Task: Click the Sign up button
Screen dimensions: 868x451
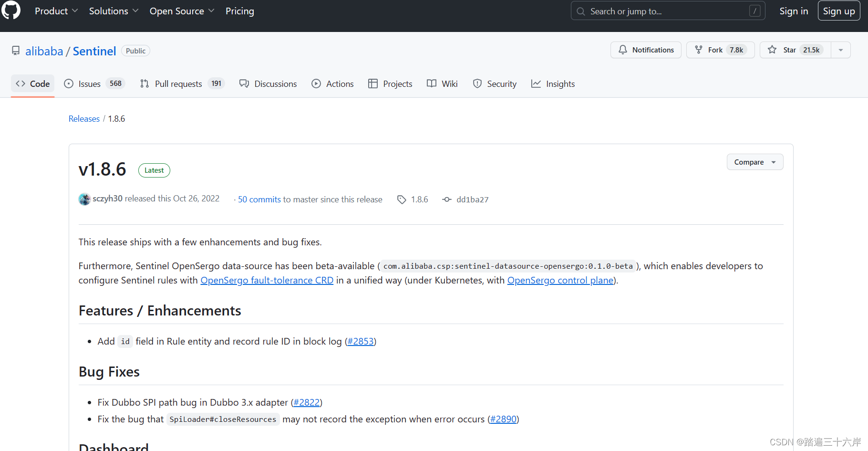Action: (839, 10)
